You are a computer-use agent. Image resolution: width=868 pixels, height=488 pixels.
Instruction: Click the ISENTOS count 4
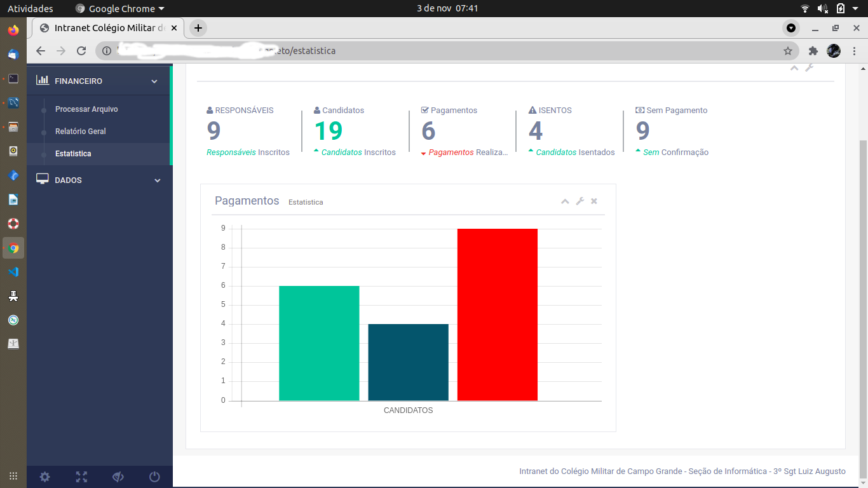coord(536,131)
